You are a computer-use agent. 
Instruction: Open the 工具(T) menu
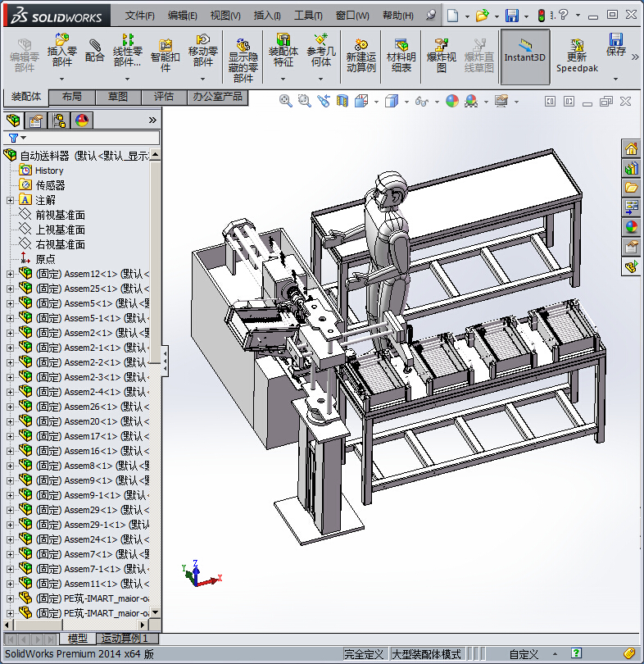click(308, 16)
